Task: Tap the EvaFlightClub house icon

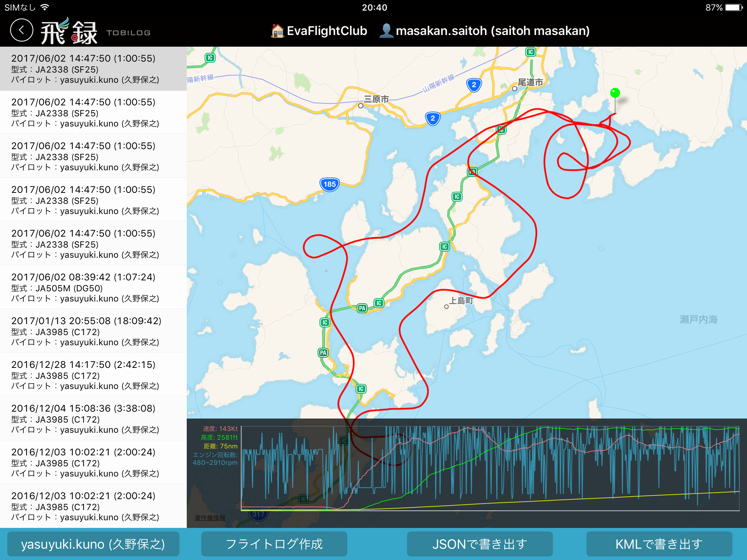Action: [278, 31]
